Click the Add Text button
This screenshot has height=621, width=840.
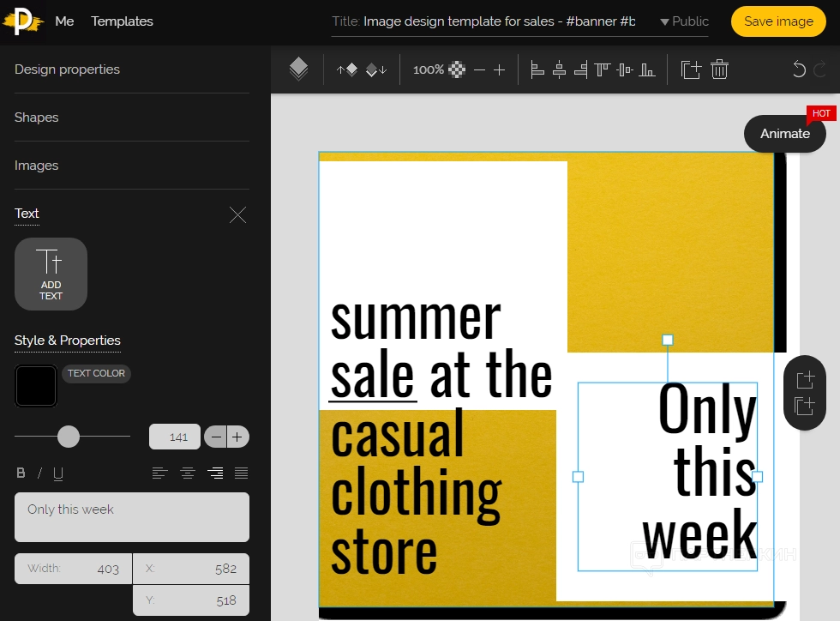click(51, 274)
